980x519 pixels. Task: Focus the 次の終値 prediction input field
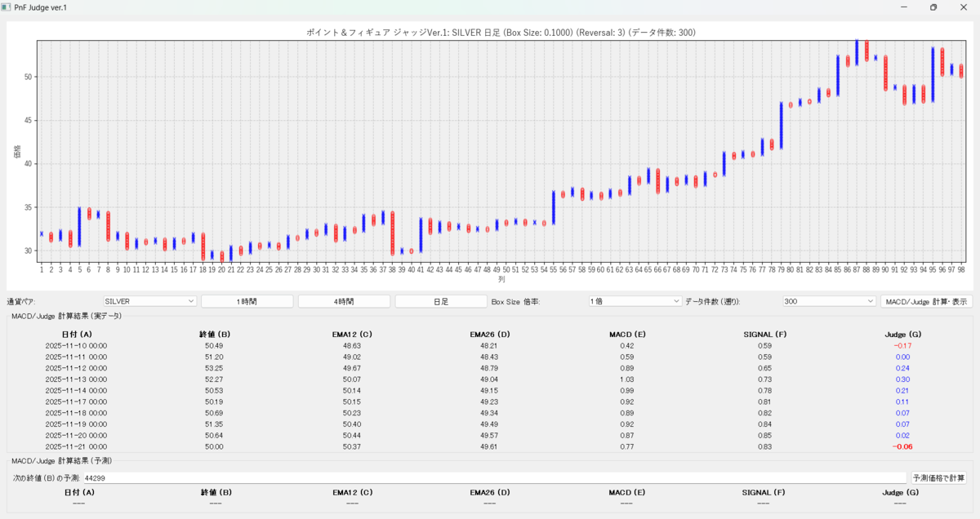point(494,478)
